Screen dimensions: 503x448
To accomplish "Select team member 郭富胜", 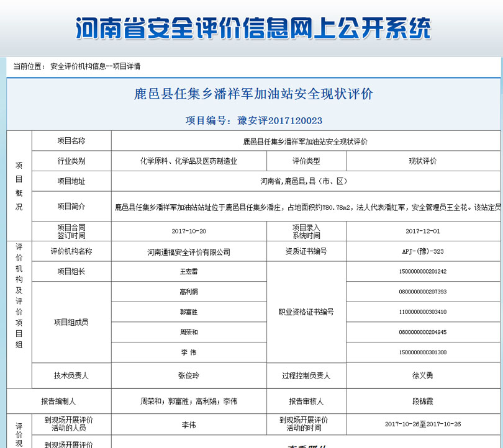I will 189,312.
